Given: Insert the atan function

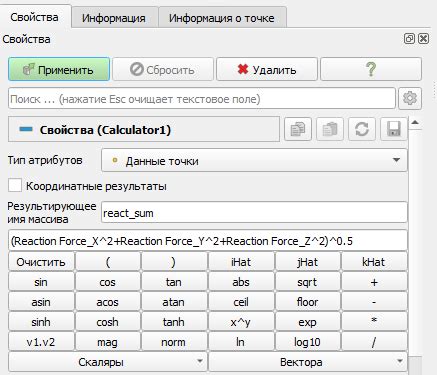Looking at the screenshot, I should [174, 302].
